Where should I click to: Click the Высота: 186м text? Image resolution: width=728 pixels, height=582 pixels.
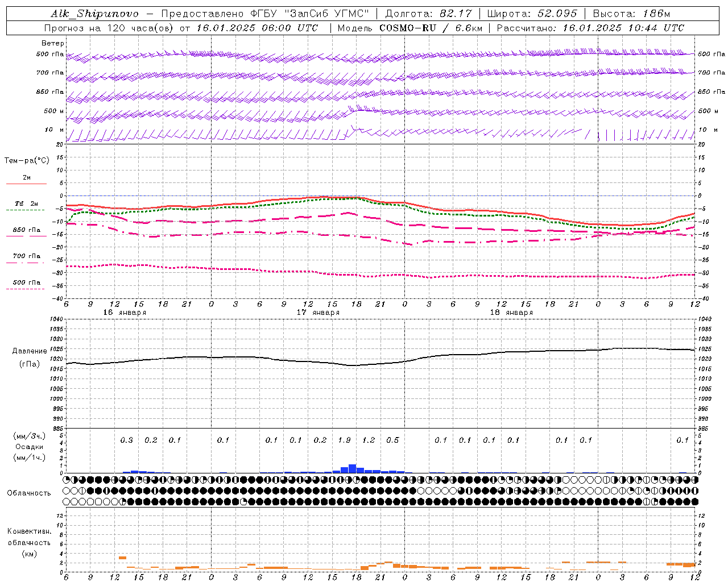tap(631, 14)
